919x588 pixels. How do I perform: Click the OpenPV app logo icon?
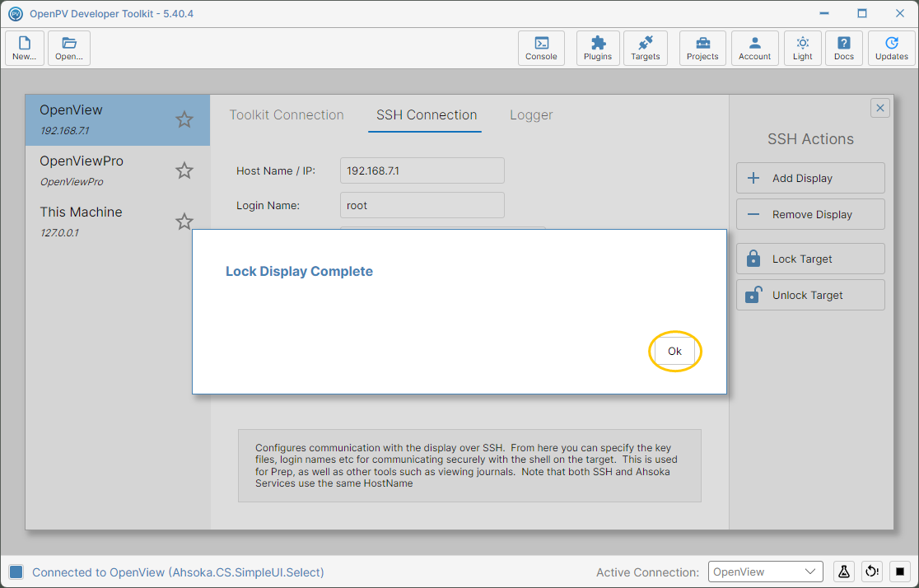(x=16, y=13)
